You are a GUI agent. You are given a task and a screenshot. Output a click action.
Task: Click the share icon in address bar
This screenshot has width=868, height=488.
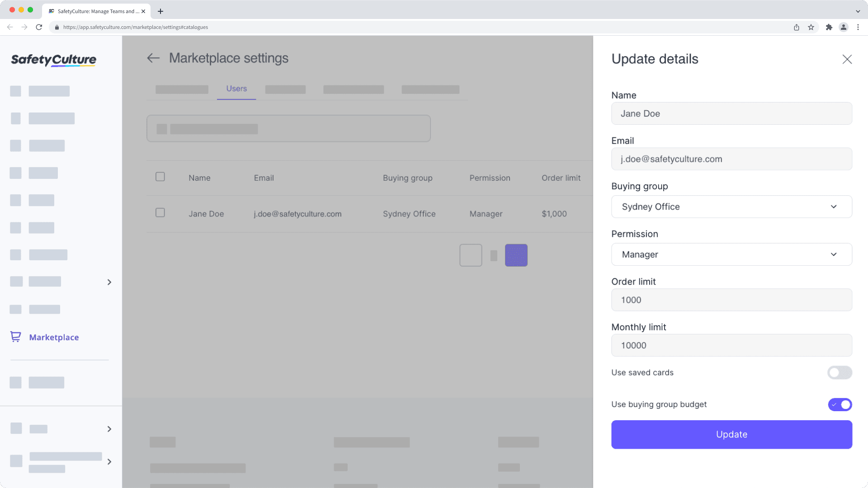point(797,27)
